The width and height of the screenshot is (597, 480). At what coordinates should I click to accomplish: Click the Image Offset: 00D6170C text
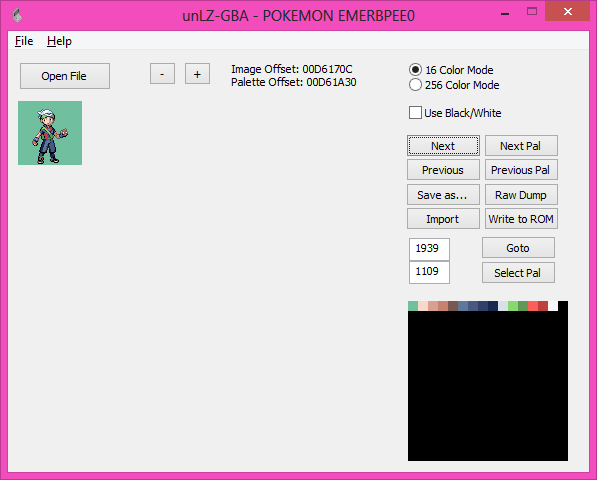pyautogui.click(x=292, y=69)
